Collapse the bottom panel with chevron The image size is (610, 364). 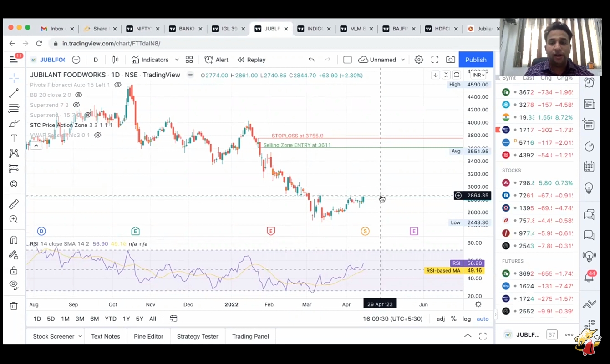click(x=468, y=336)
